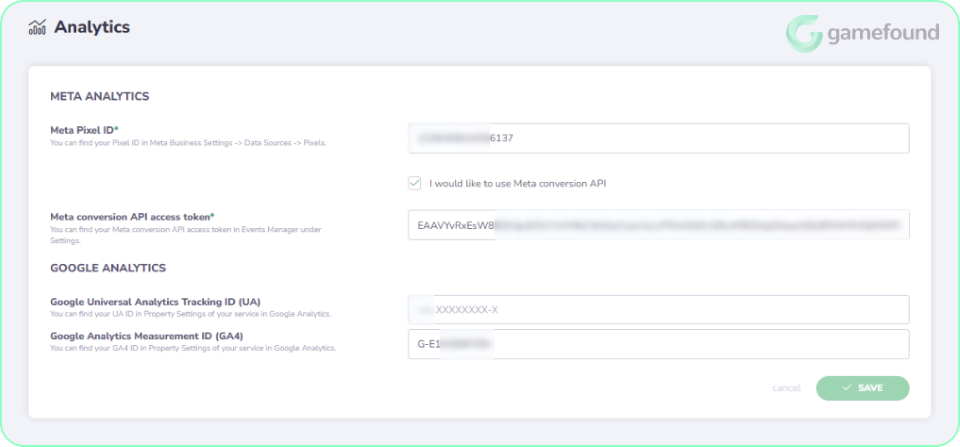Click the hint mentioning Events Manager under Settings
Screen dimensions: 960x447
pos(186,235)
